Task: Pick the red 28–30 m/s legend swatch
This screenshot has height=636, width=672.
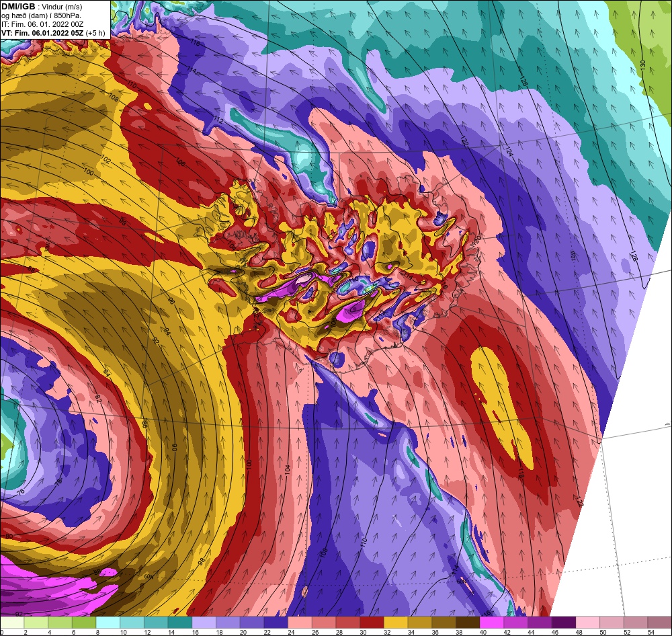Action: point(348,623)
